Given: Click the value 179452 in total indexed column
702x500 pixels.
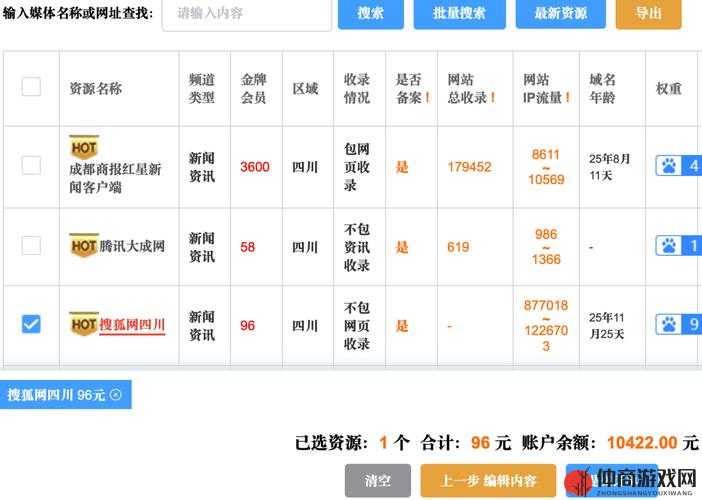Looking at the screenshot, I should [469, 167].
